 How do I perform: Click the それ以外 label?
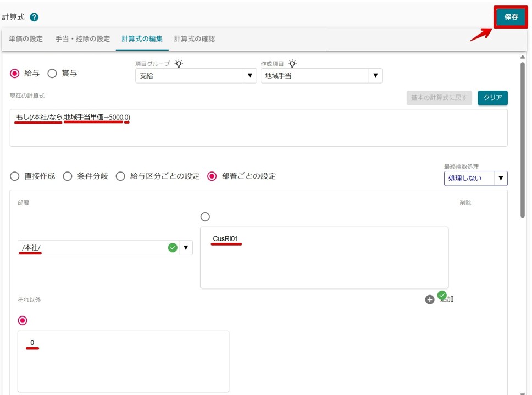(x=29, y=300)
